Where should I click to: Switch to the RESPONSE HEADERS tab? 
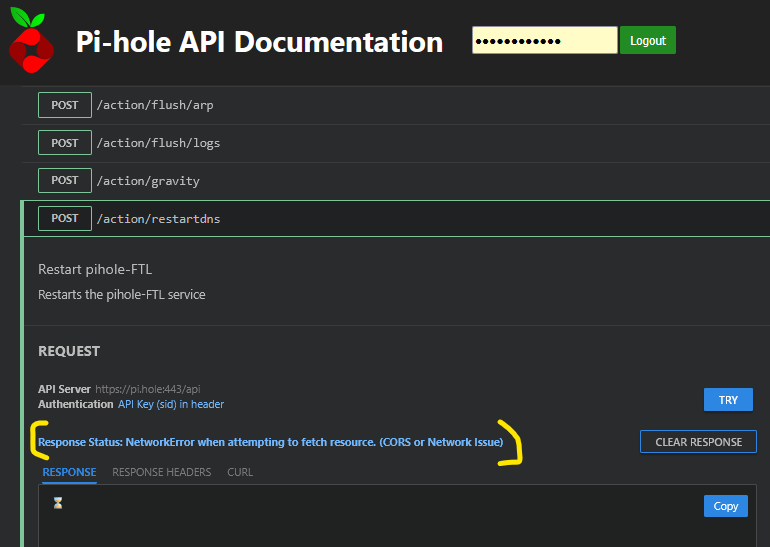(161, 472)
